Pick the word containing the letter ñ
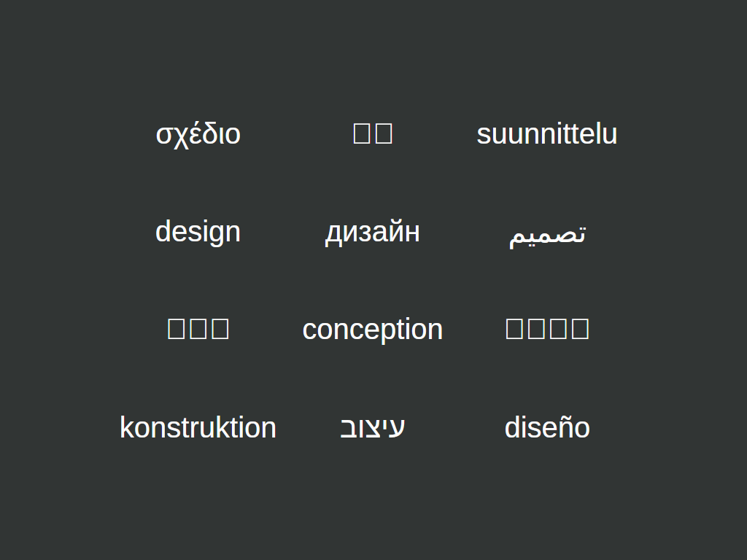This screenshot has height=560, width=747. click(546, 427)
